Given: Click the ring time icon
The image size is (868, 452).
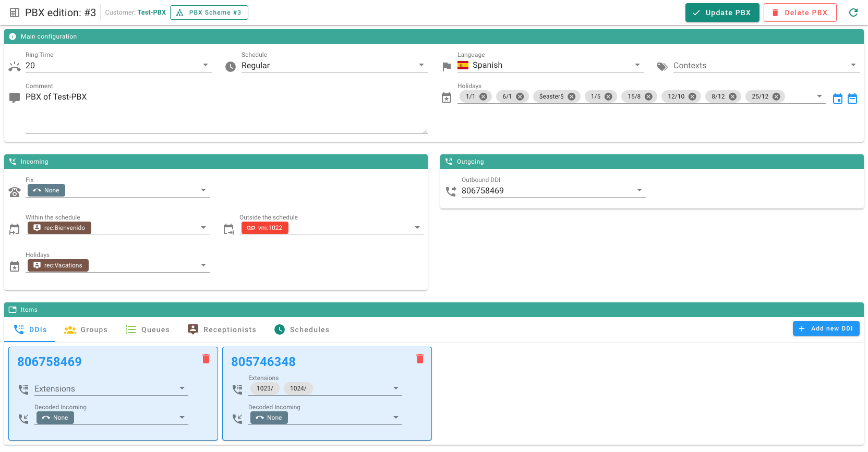Looking at the screenshot, I should [15, 67].
